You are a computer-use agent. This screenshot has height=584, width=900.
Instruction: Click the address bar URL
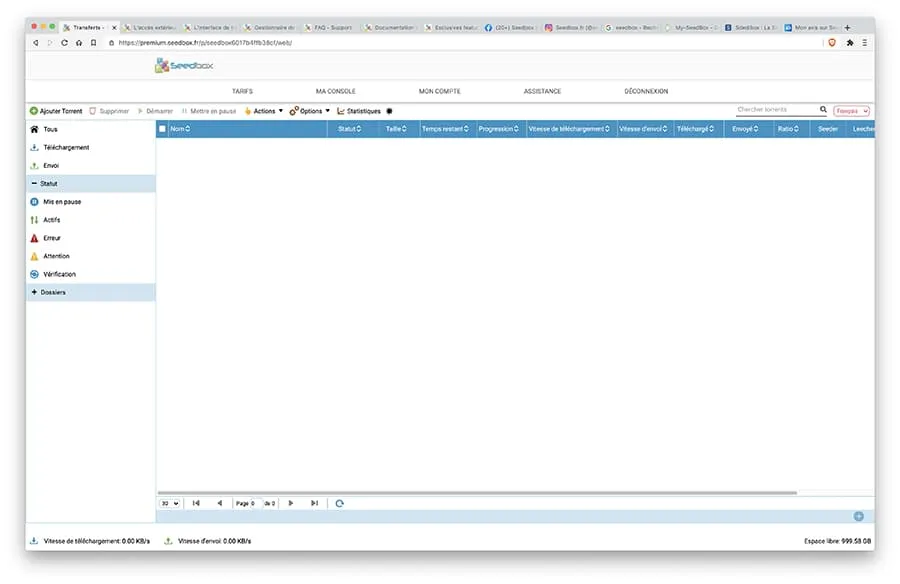205,43
